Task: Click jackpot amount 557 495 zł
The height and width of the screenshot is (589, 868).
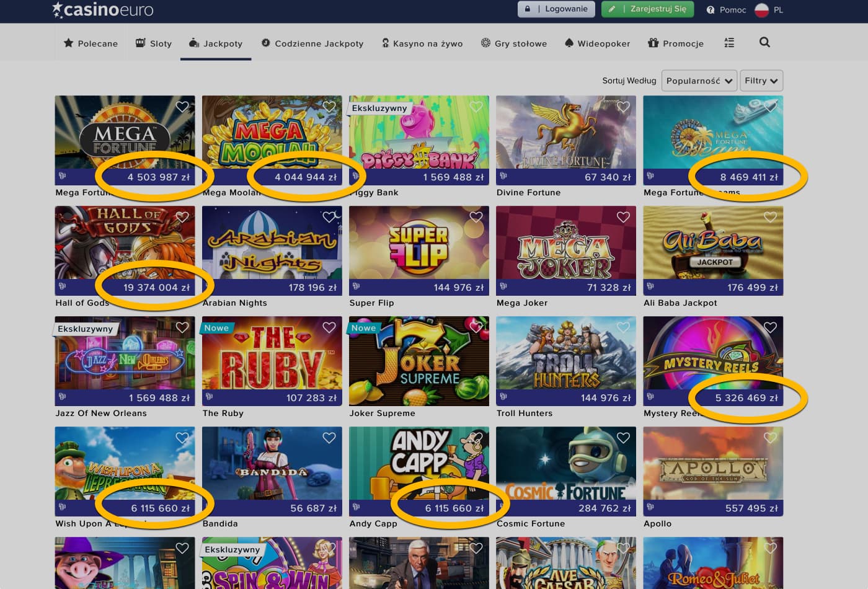Action: click(751, 508)
